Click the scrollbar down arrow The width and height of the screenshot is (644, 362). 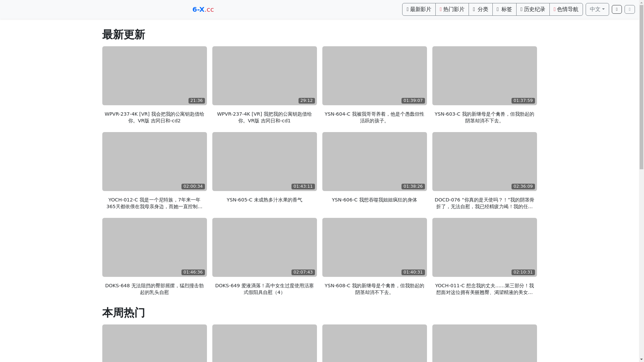click(641, 360)
